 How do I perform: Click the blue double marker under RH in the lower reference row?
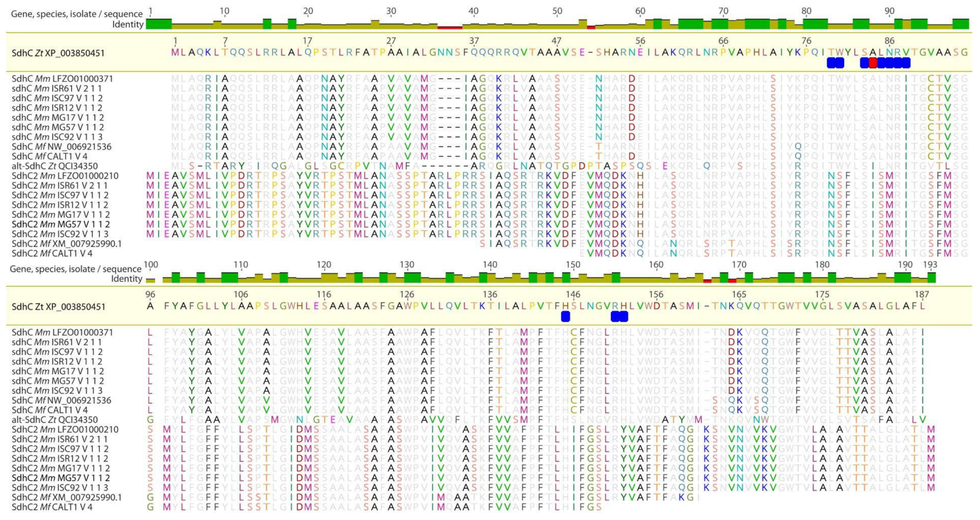point(619,316)
